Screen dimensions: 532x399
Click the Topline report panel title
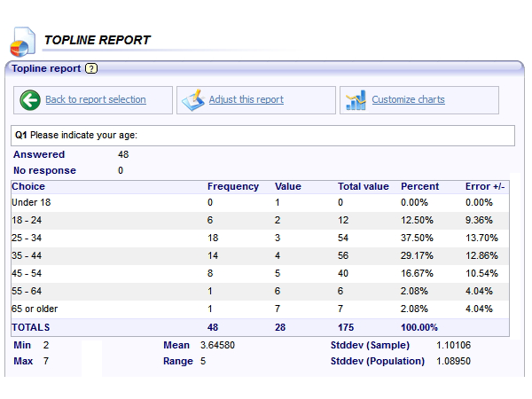coord(46,68)
